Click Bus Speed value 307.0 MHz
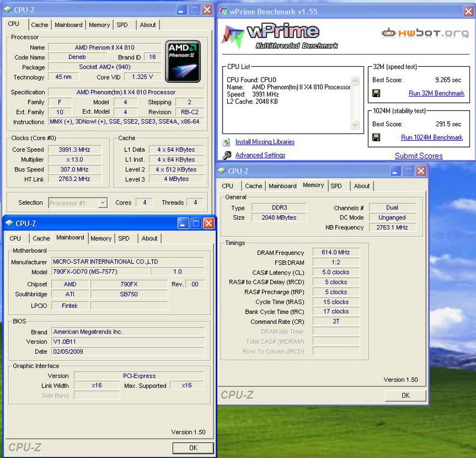 point(74,169)
